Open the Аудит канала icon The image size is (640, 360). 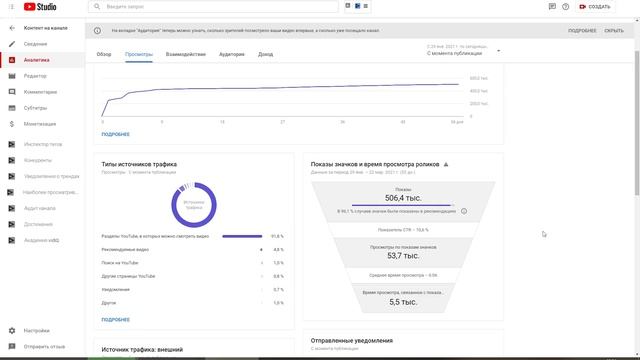[x=12, y=208]
